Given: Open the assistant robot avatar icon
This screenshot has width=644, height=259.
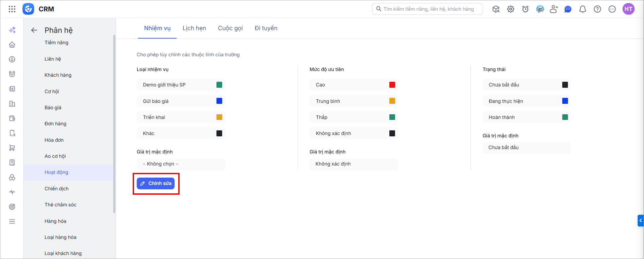Looking at the screenshot, I should (x=540, y=9).
